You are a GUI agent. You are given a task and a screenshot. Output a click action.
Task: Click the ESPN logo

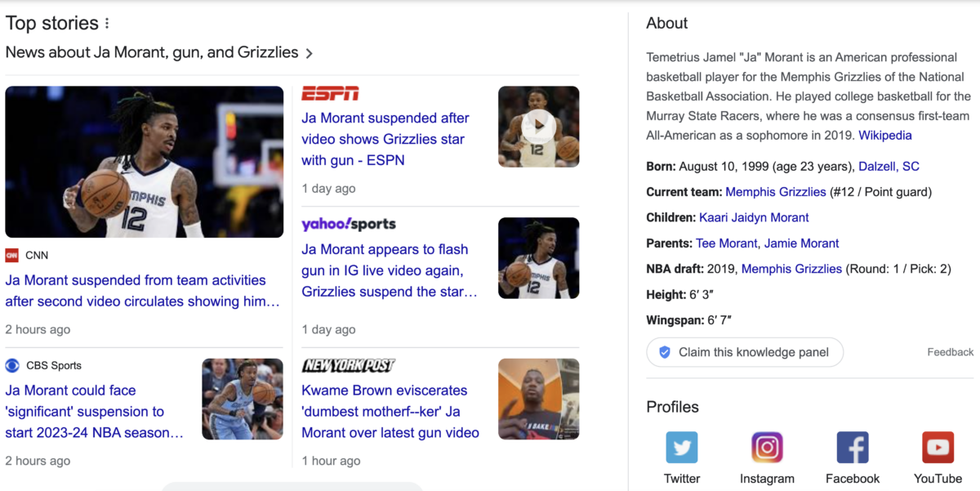[x=330, y=93]
